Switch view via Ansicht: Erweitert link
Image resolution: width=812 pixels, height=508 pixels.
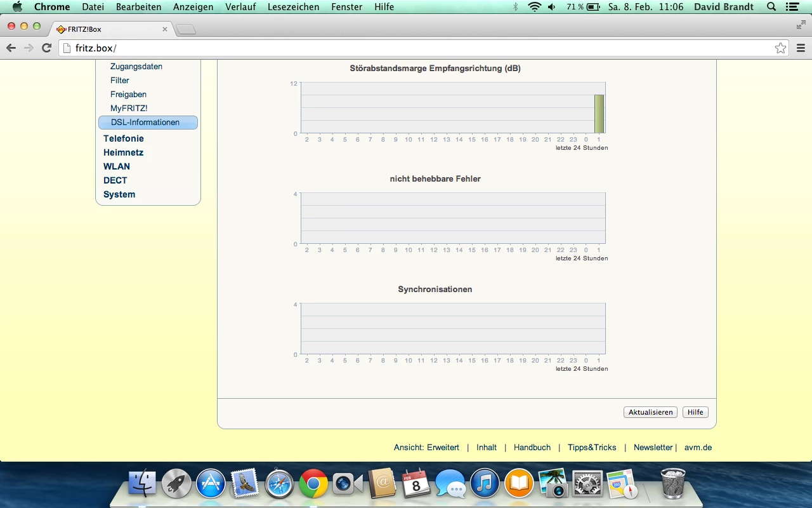[x=426, y=448]
